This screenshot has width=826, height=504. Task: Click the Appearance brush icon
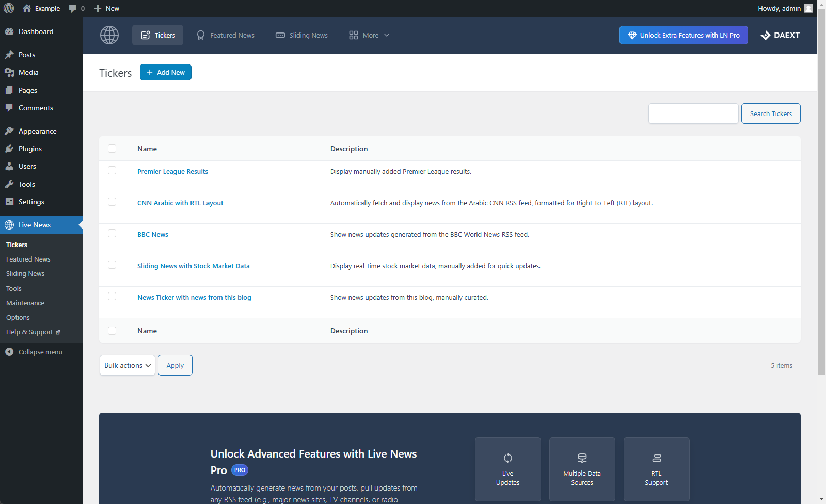[9, 131]
